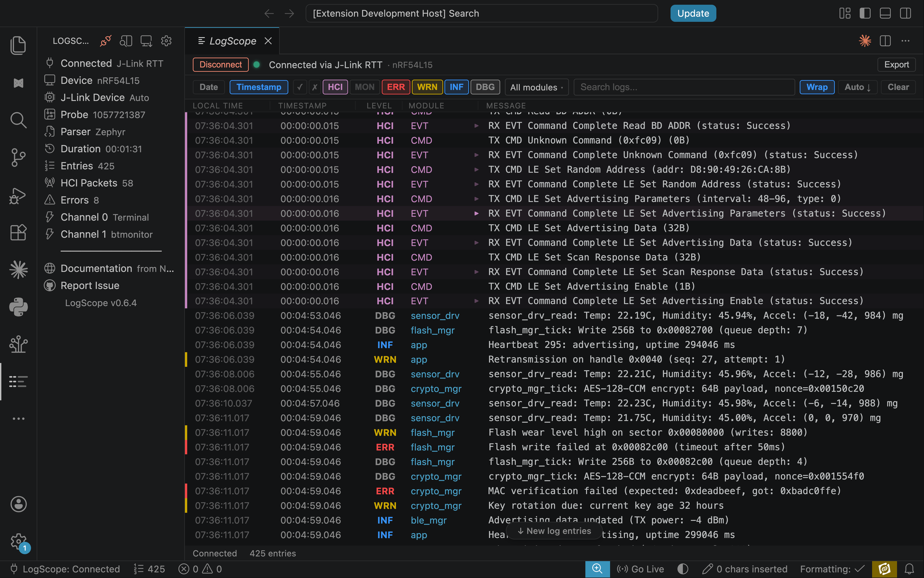Open Extensions view
924x578 pixels.
coord(18,233)
